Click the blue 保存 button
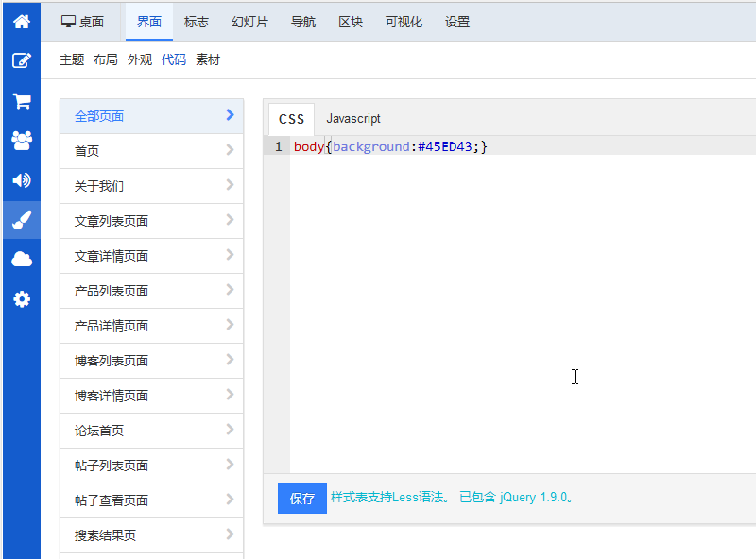The height and width of the screenshot is (559, 756). [x=301, y=499]
